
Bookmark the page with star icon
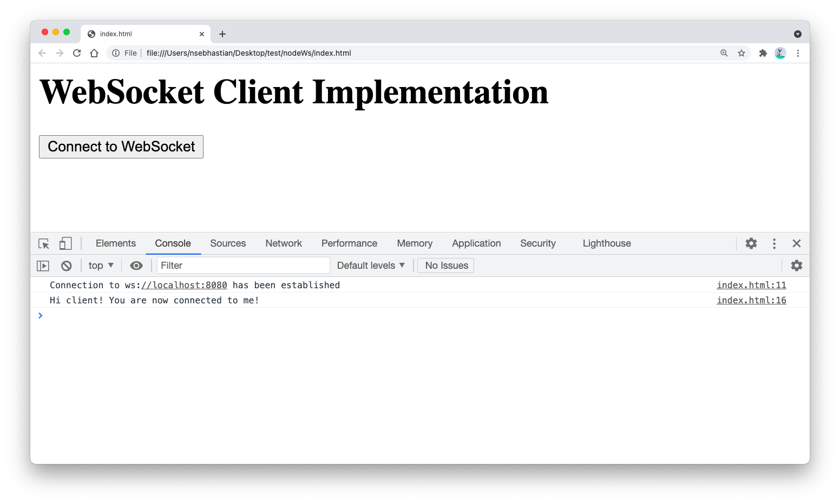[741, 53]
